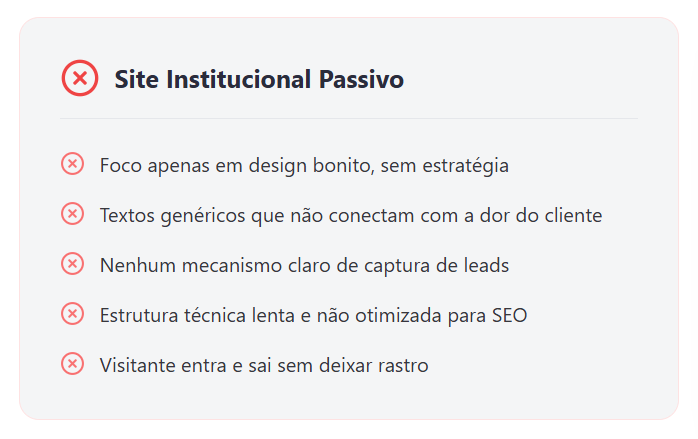Click the text "Visitante entra e sai sem deixar rastro"
Image resolution: width=698 pixels, height=439 pixels.
[x=264, y=366]
